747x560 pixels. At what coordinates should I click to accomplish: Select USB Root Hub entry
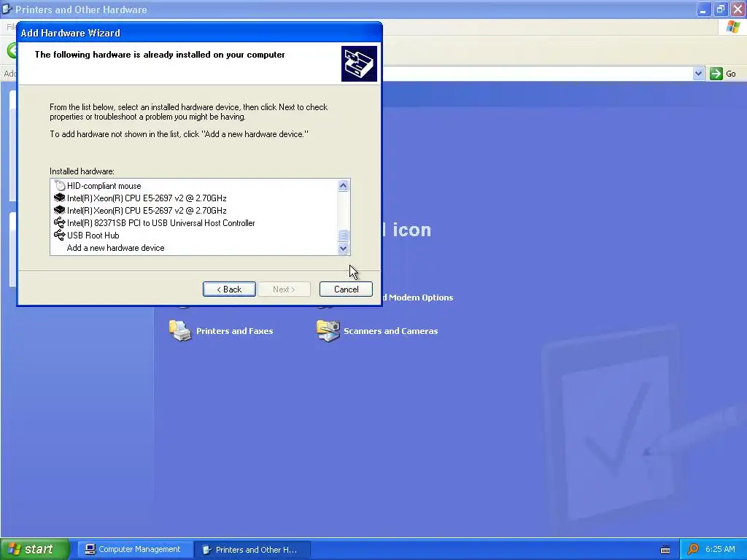click(x=93, y=236)
